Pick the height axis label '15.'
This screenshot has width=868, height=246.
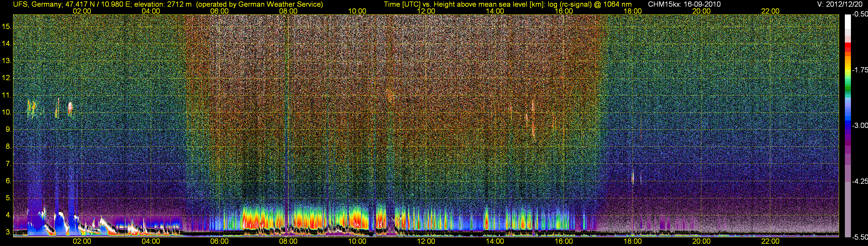(7, 26)
